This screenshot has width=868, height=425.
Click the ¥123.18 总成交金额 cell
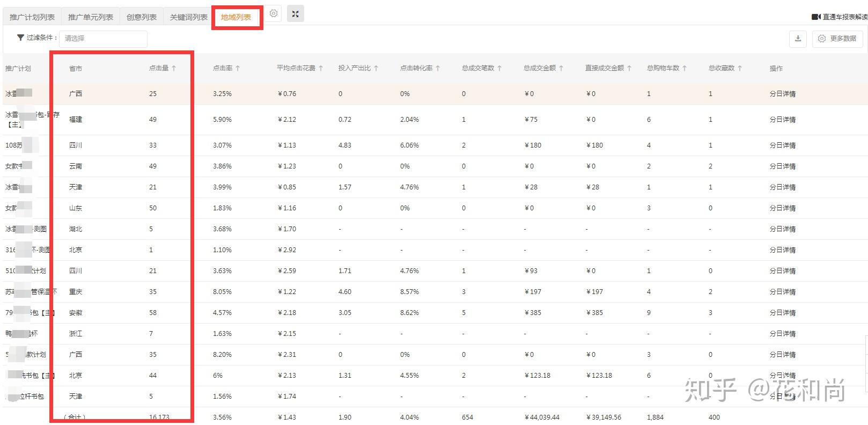point(538,376)
